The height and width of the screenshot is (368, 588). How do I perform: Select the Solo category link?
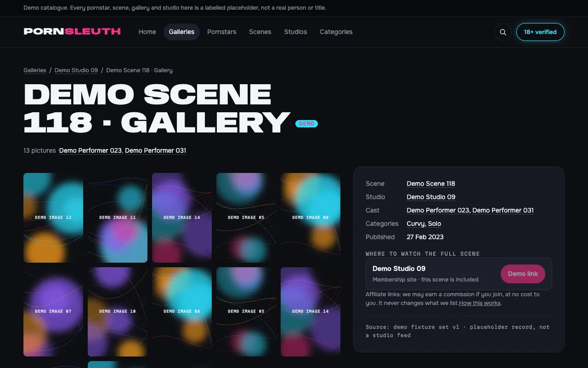[x=435, y=224]
